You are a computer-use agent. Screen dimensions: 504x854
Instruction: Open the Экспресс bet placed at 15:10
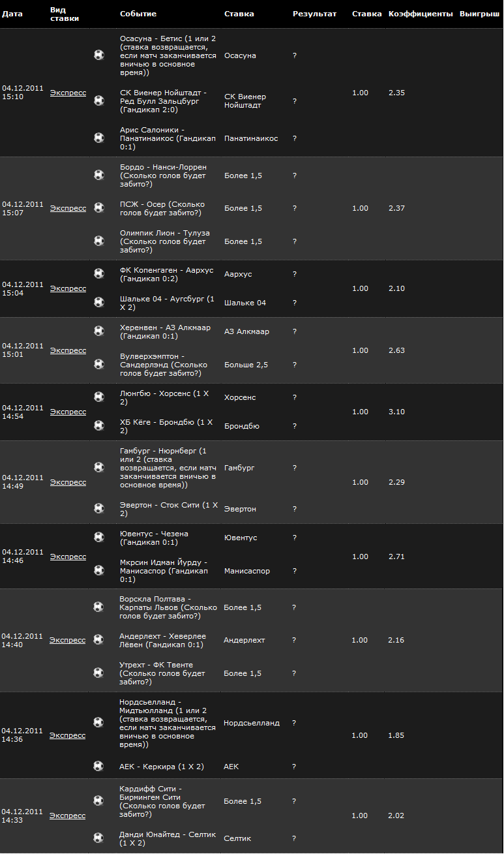pos(68,93)
